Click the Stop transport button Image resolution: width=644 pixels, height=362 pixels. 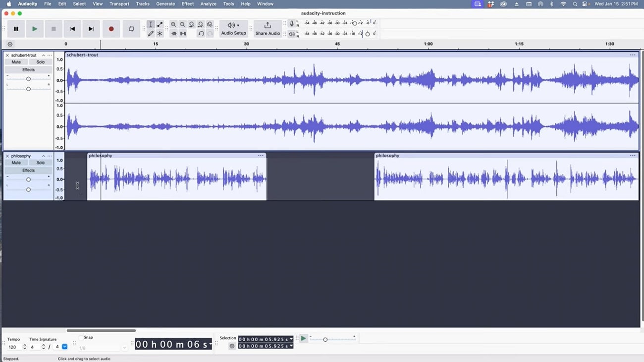[54, 29]
